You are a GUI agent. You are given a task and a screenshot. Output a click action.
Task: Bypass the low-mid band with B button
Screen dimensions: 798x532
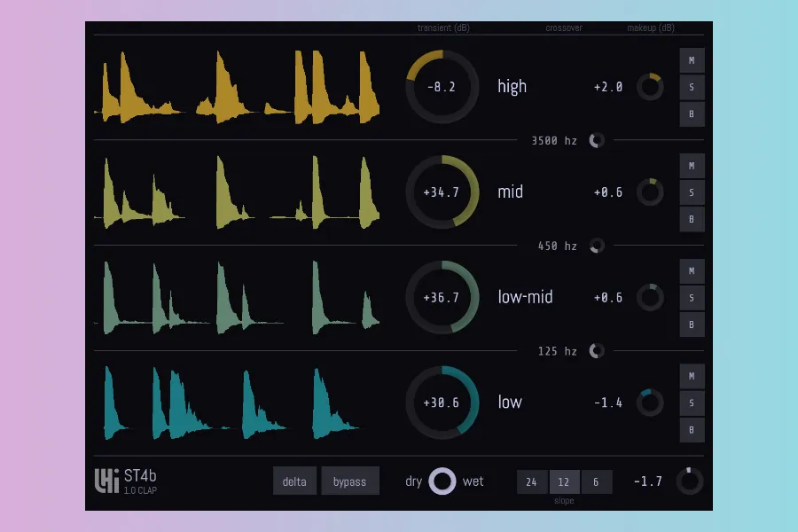pos(692,325)
